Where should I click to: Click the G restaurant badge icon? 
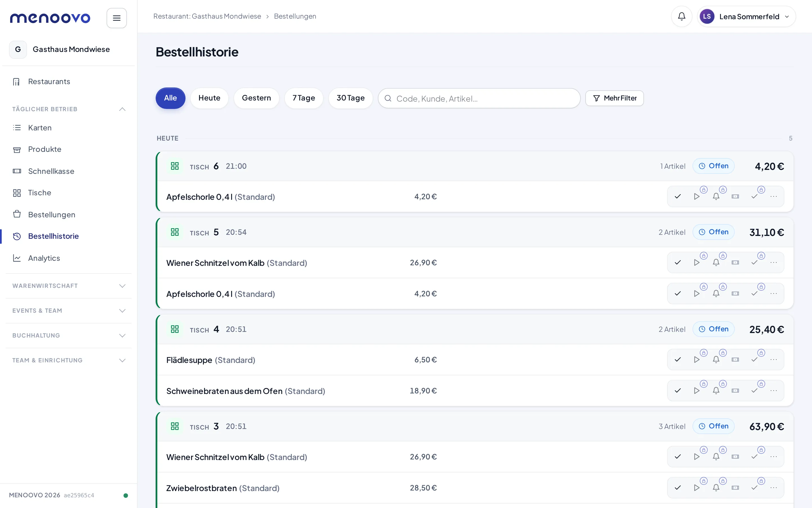(x=18, y=49)
